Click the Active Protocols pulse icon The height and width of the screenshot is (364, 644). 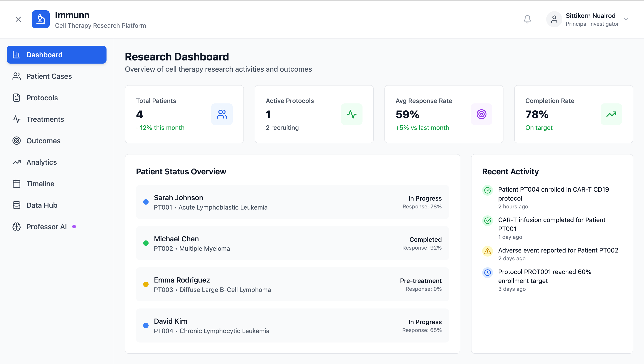coord(352,114)
